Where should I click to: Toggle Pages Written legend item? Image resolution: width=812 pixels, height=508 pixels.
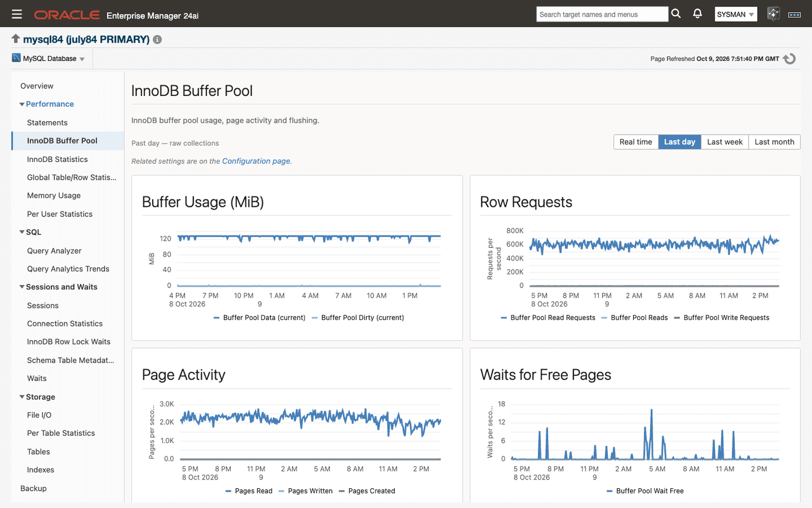click(306, 491)
